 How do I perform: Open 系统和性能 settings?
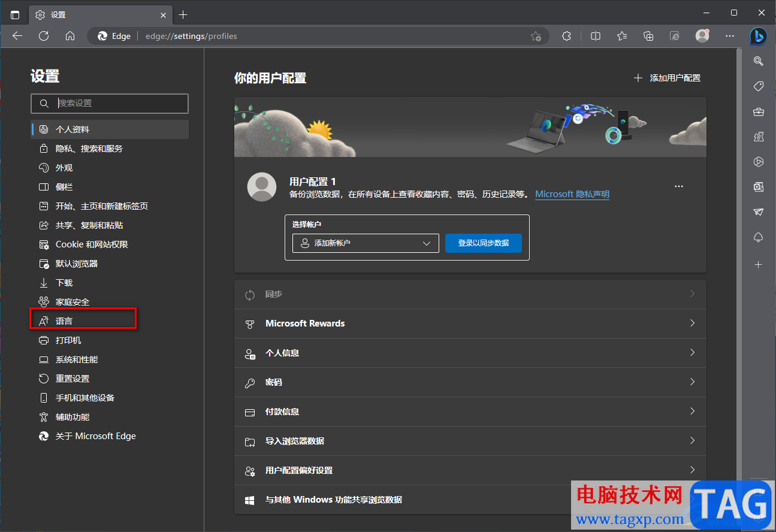110,359
